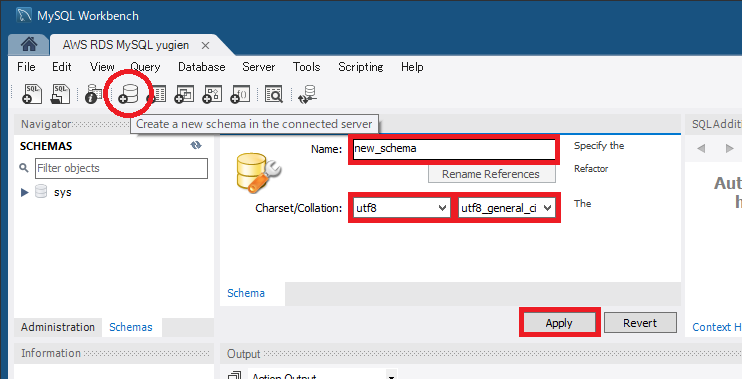Select the Schema editor tab
Viewport: 742px width, 379px height.
246,293
